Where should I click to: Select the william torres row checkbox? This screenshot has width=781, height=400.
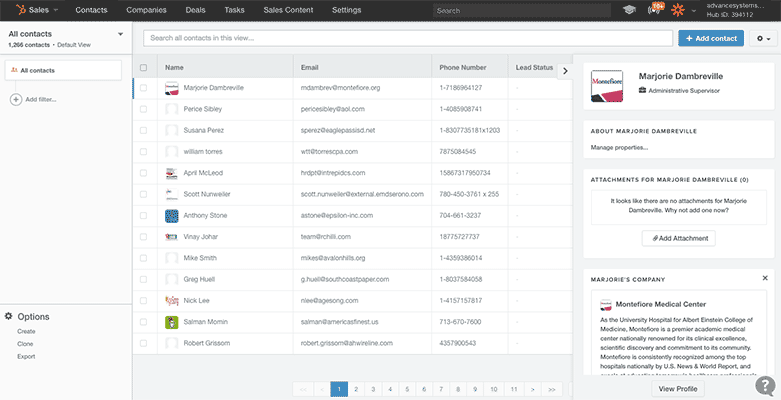[143, 151]
